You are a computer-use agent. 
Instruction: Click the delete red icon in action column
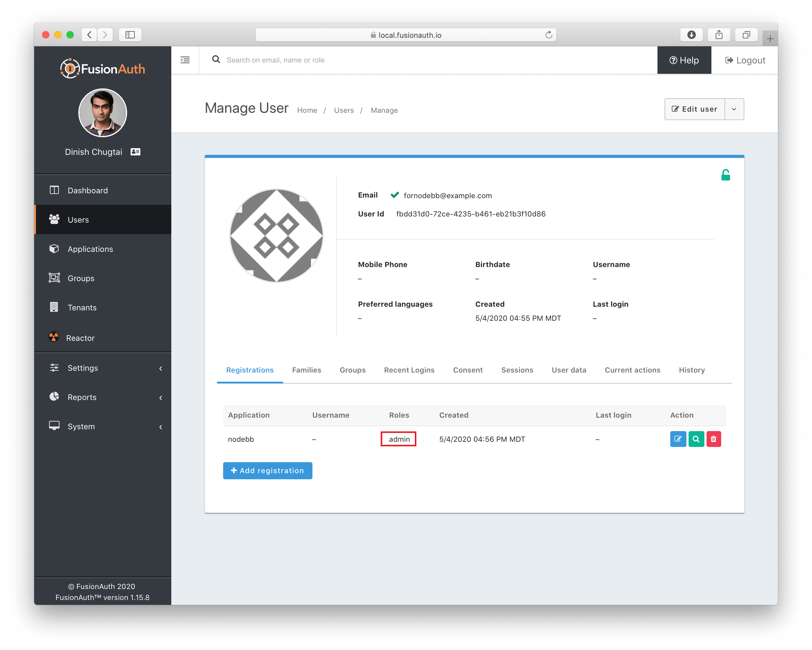pyautogui.click(x=714, y=438)
